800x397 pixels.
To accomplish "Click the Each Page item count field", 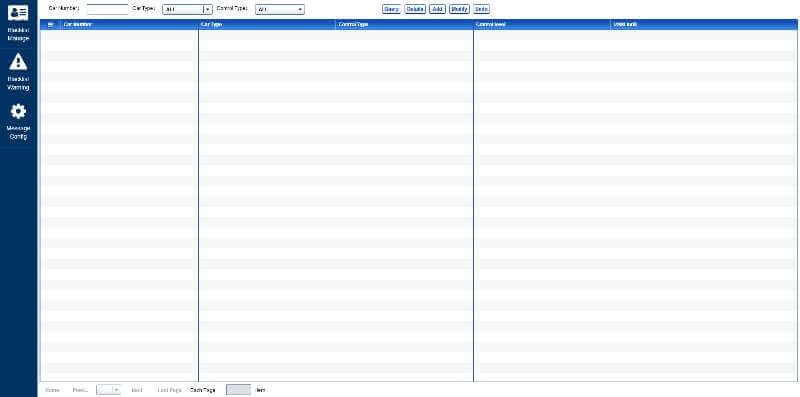I will coord(238,390).
